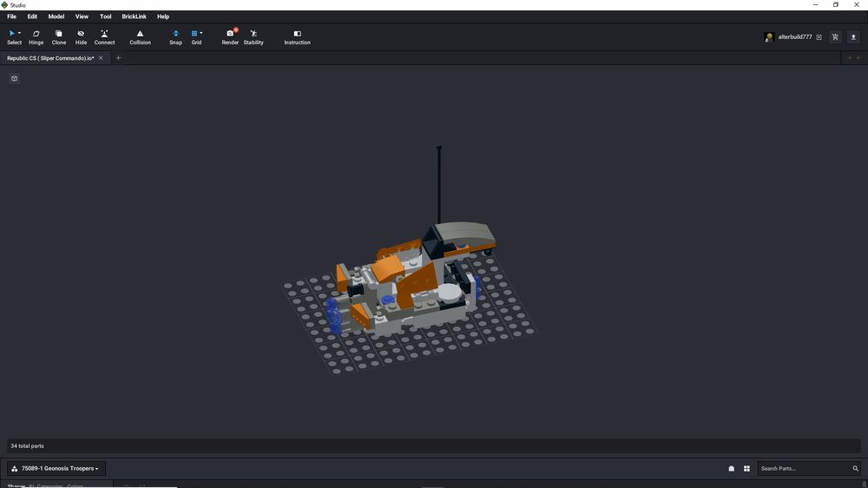
Task: Activate the Clone tool
Action: 59,37
